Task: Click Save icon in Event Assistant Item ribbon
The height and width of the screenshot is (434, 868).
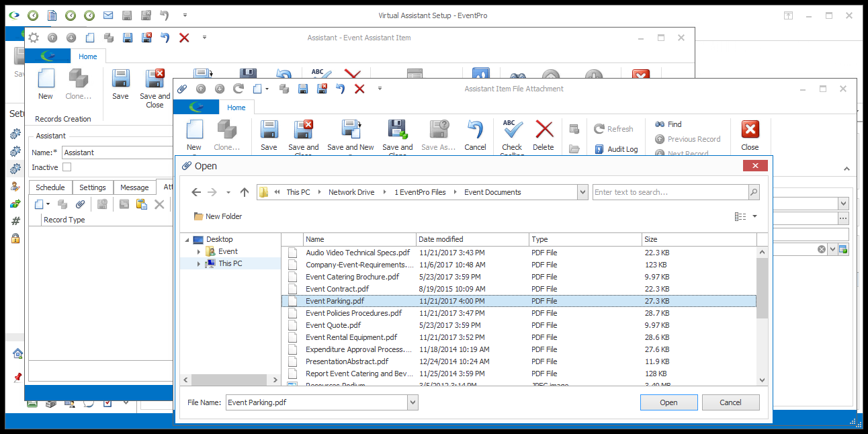Action: point(120,79)
